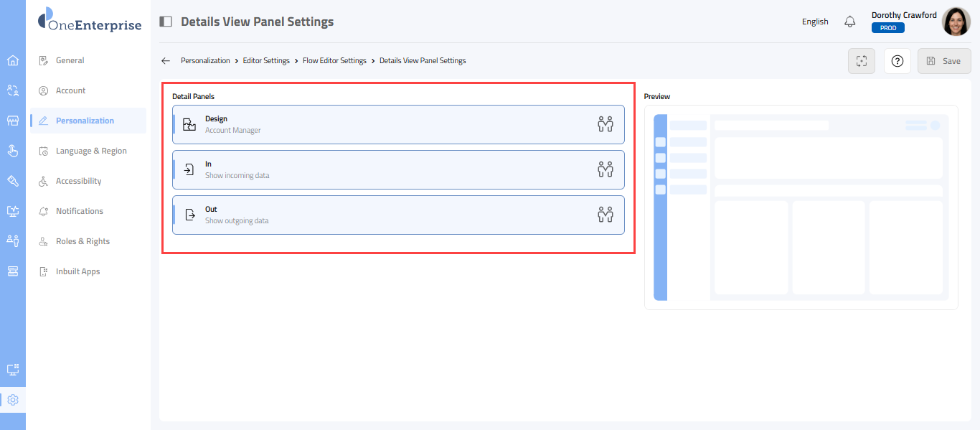Image resolution: width=980 pixels, height=430 pixels.
Task: Click the focus frame icon beside help
Action: point(862,61)
